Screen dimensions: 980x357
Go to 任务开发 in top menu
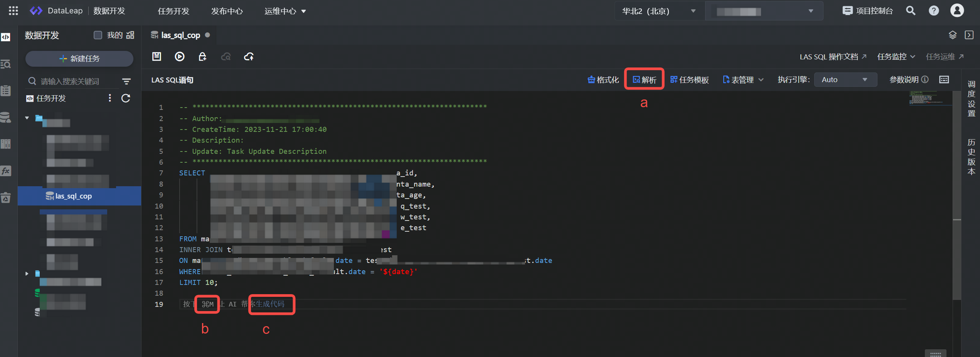(173, 11)
